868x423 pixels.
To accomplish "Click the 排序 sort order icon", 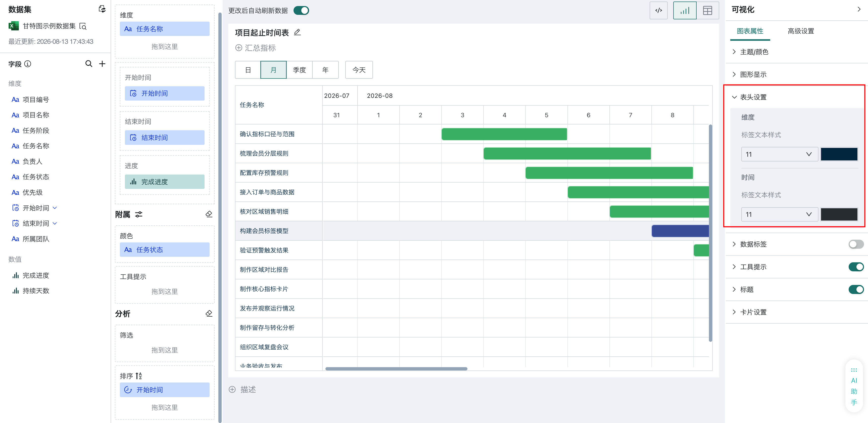I will pyautogui.click(x=139, y=375).
